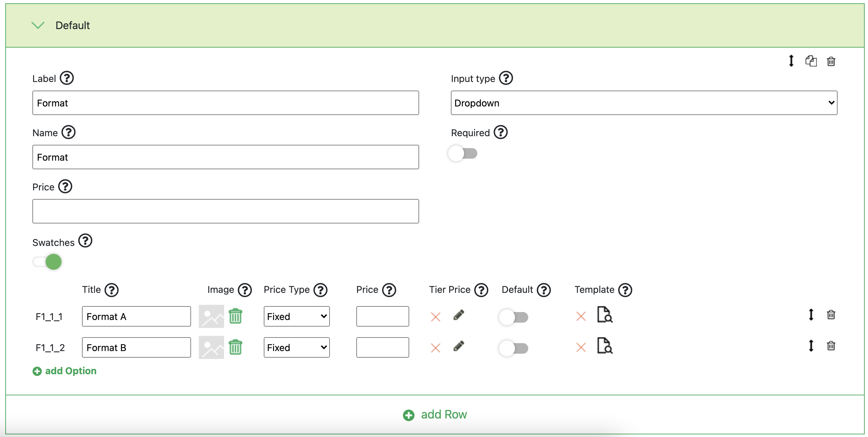
Task: Collapse the Default section chevron
Action: [38, 25]
